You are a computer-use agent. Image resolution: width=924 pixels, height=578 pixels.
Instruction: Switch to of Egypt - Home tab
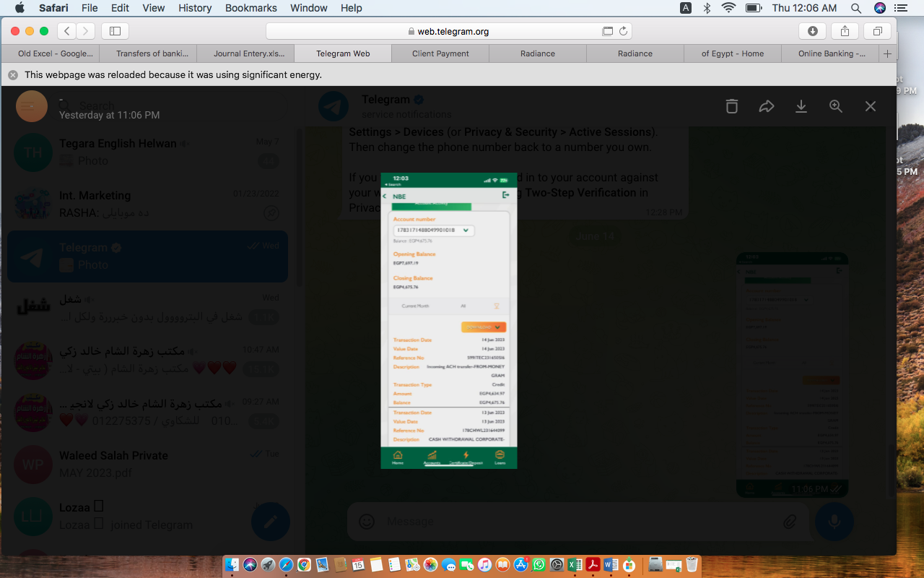click(733, 53)
